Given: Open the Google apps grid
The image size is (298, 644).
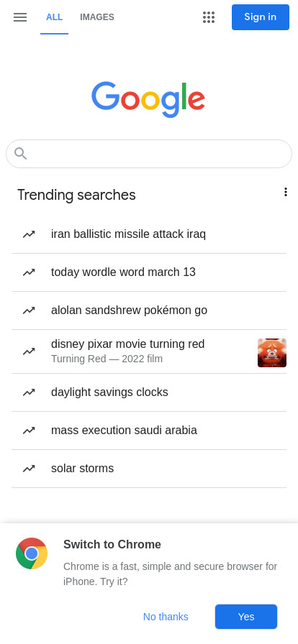Looking at the screenshot, I should [x=209, y=17].
